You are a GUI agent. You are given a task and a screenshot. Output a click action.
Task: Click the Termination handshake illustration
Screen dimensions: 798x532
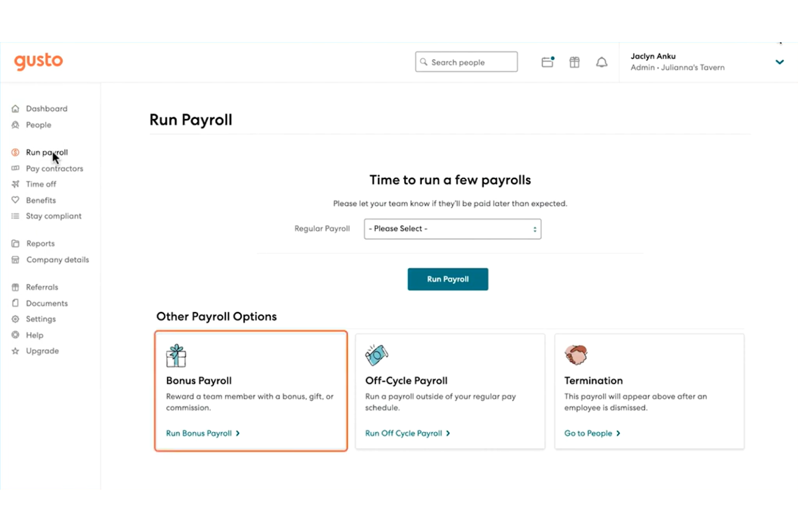pos(576,355)
